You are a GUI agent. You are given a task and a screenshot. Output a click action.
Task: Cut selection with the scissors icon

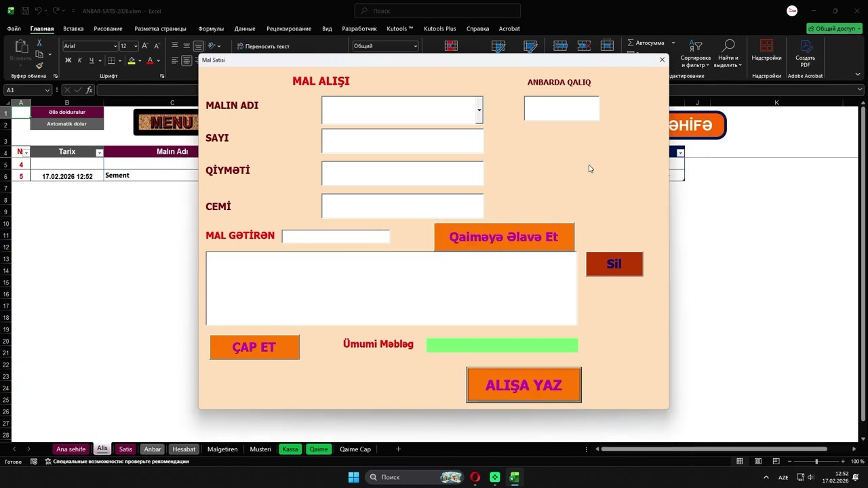click(x=39, y=43)
